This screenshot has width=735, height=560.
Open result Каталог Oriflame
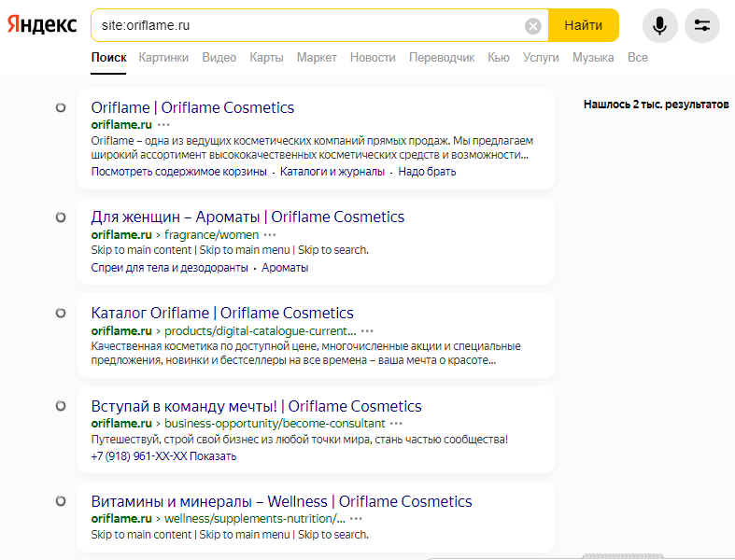[222, 313]
